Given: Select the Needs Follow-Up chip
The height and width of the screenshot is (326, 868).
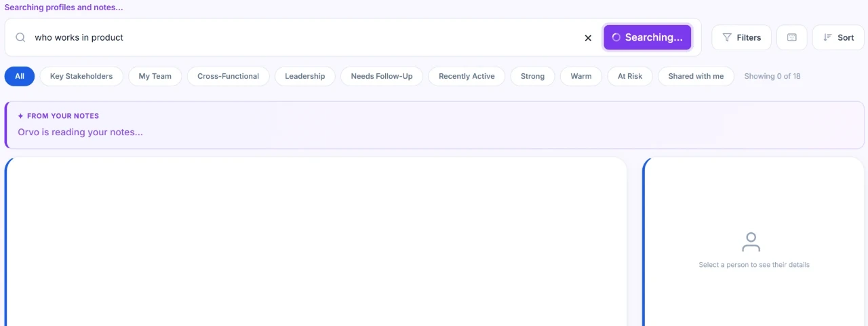Looking at the screenshot, I should click(x=382, y=76).
